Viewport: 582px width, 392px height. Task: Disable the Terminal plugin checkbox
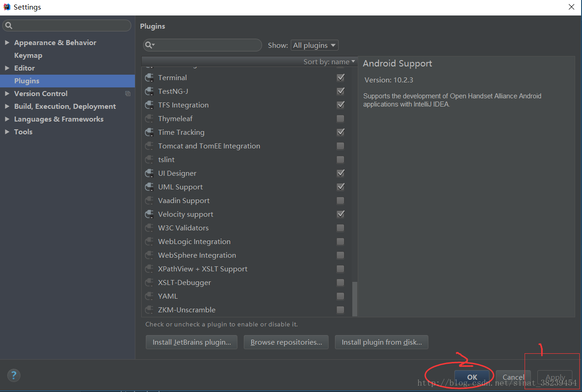[340, 77]
